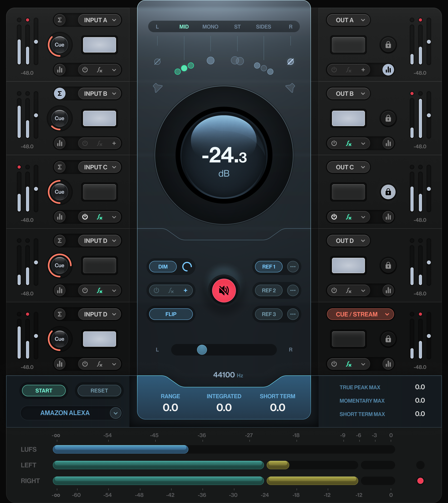Toggle the DIM button
The height and width of the screenshot is (503, 448).
[x=163, y=267]
